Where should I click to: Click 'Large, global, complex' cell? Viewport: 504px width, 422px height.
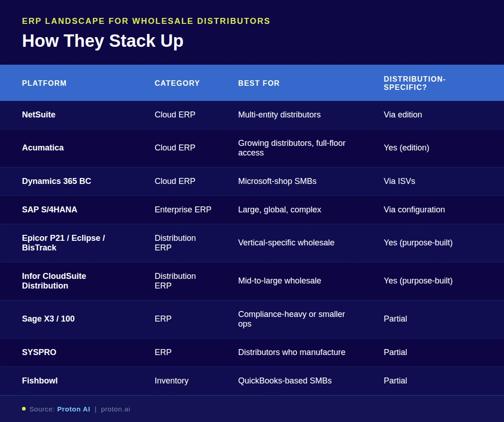coord(279,210)
